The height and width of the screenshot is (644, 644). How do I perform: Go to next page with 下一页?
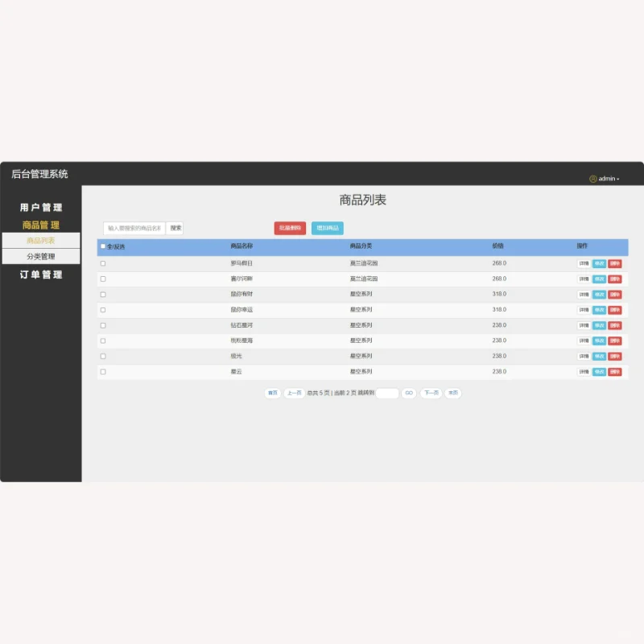point(431,393)
